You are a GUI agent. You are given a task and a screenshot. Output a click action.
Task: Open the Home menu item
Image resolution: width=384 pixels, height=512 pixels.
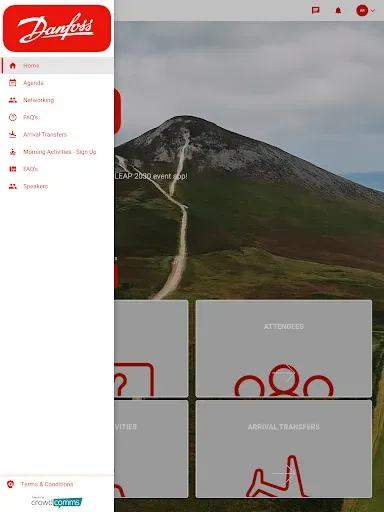[57, 66]
